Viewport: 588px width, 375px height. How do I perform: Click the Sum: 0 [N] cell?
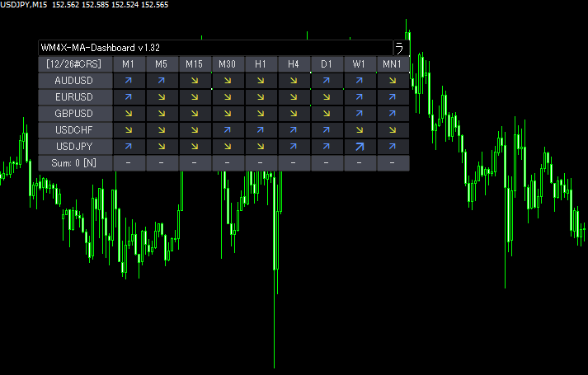coord(74,163)
